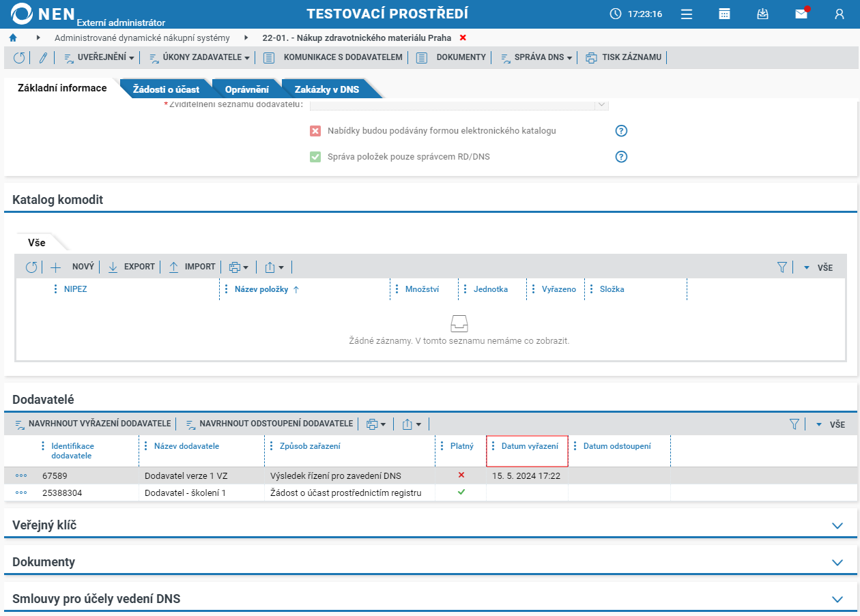Open the user profile icon
This screenshot has height=616, width=860.
[x=840, y=14]
